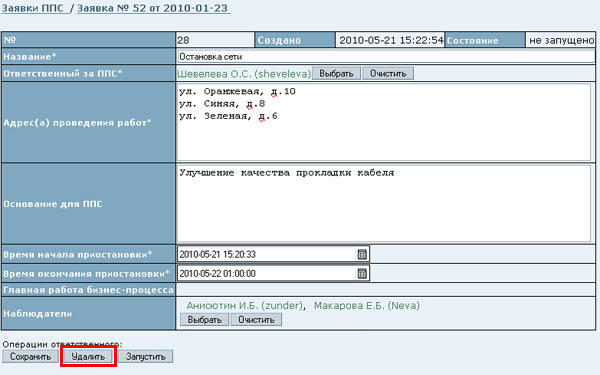Image resolution: width=600 pixels, height=375 pixels.
Task: Open calendar for Время начала приостановки
Action: coord(362,254)
